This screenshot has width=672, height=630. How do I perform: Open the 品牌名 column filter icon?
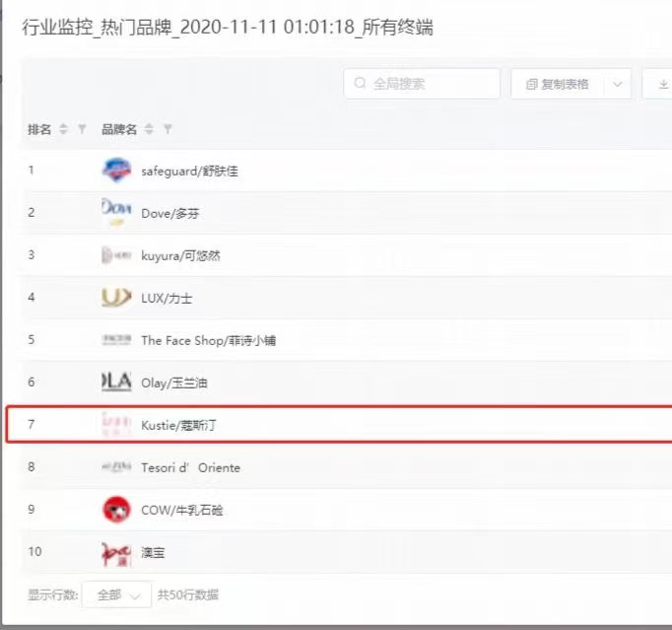pos(168,129)
